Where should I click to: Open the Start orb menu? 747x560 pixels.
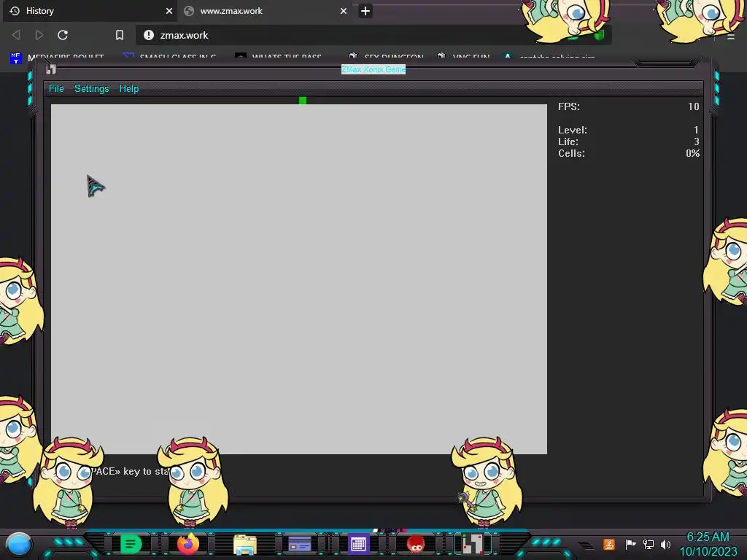[x=18, y=545]
